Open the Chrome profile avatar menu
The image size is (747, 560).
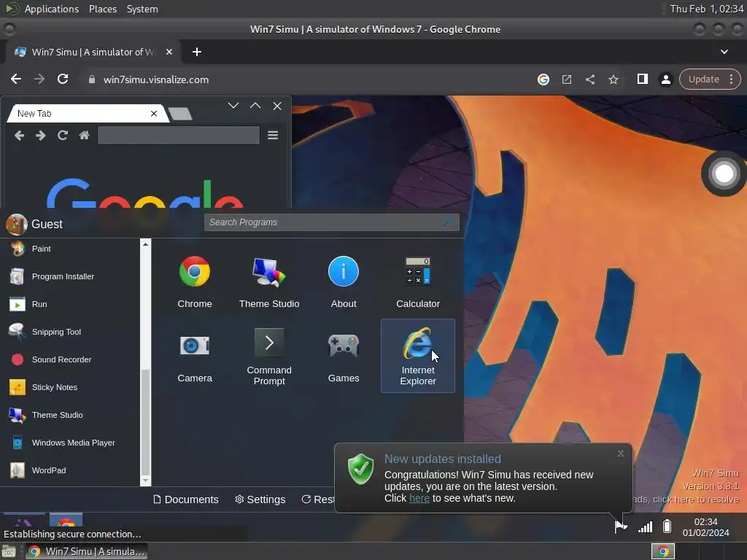point(665,79)
